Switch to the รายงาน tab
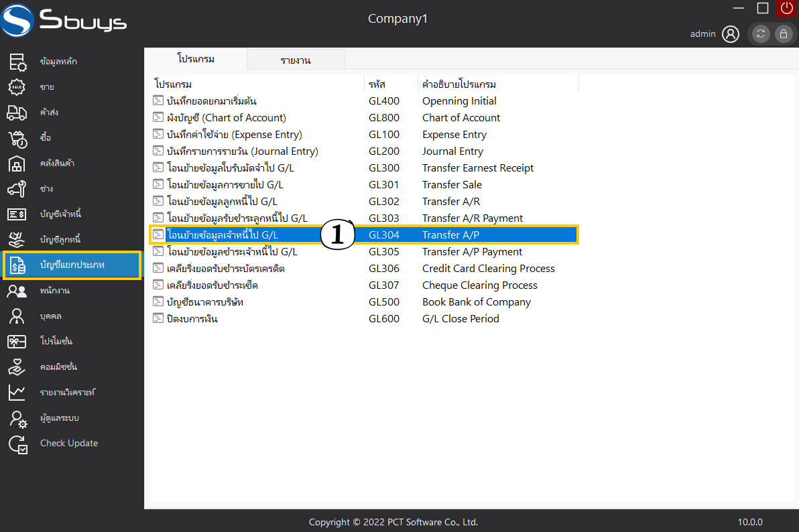The width and height of the screenshot is (799, 532). [296, 60]
